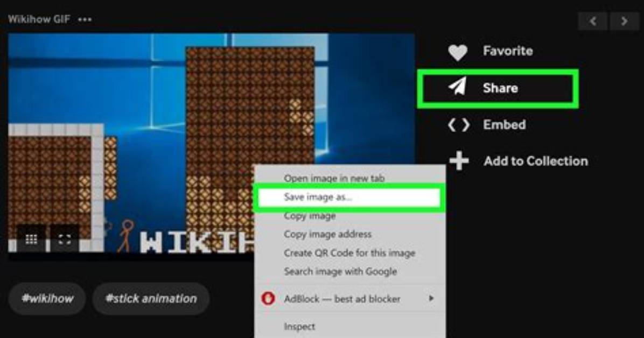Open AdBlock — best ad blocker entry
Viewport: 644px width, 338px height.
tap(349, 299)
